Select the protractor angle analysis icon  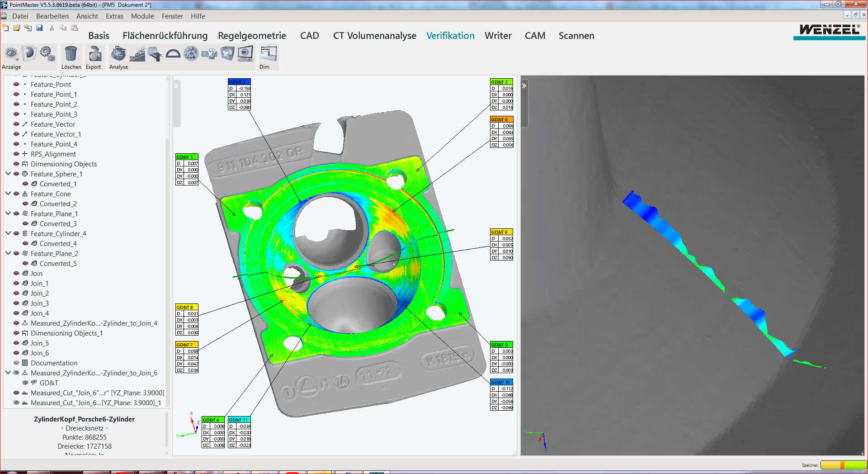coord(173,54)
